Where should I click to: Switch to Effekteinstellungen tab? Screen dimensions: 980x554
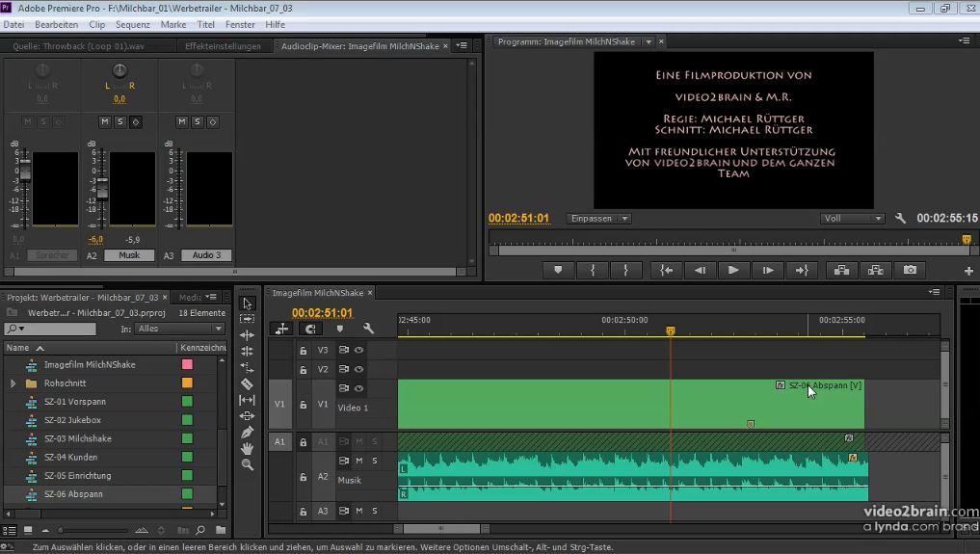tap(223, 46)
